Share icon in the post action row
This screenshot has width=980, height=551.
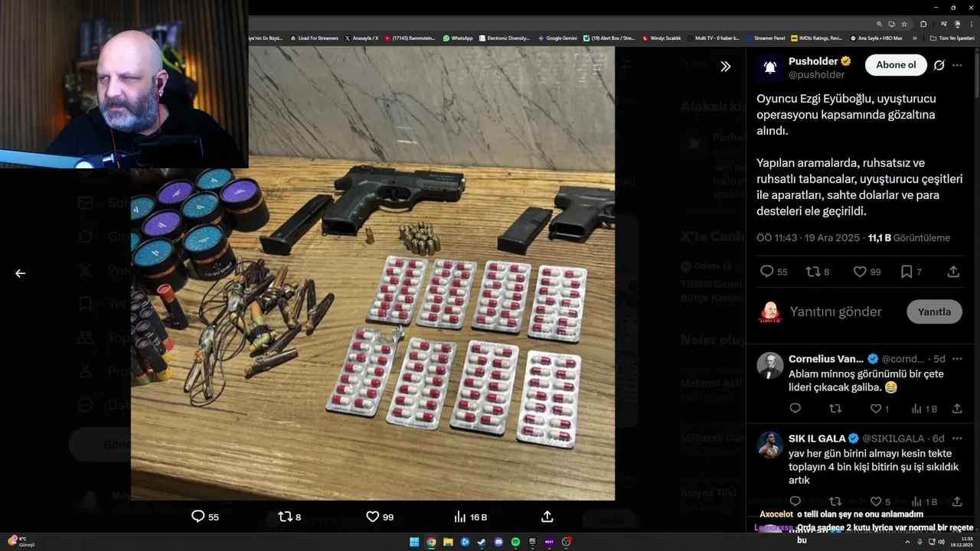point(953,272)
